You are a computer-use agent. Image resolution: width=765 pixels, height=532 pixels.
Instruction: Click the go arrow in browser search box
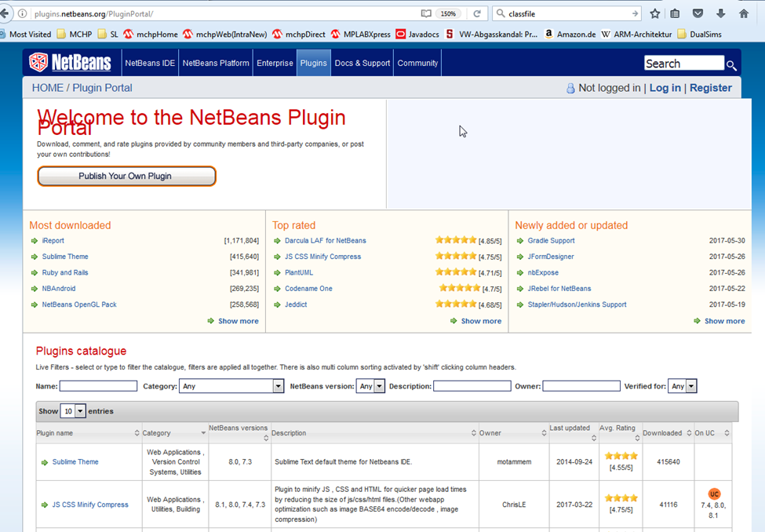pos(635,13)
